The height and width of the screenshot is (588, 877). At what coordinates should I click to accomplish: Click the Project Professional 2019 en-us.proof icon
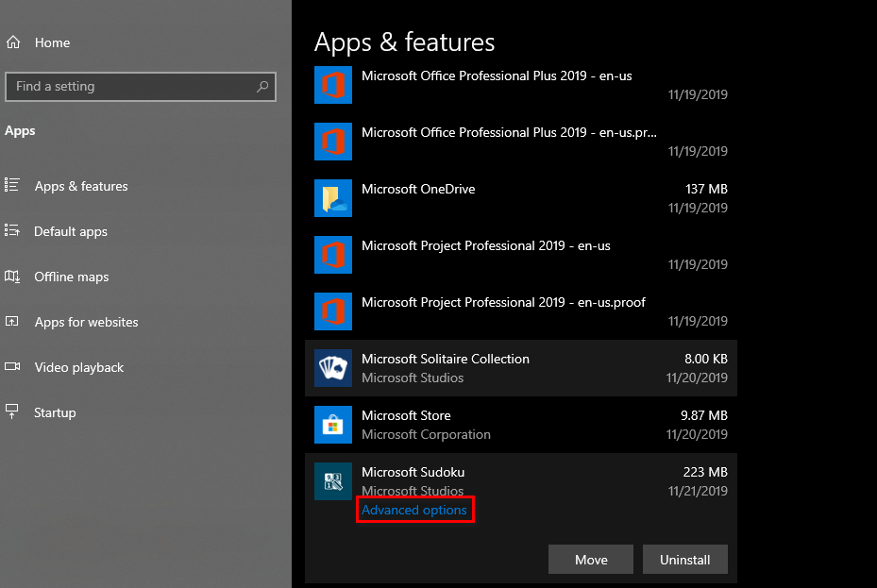332,311
